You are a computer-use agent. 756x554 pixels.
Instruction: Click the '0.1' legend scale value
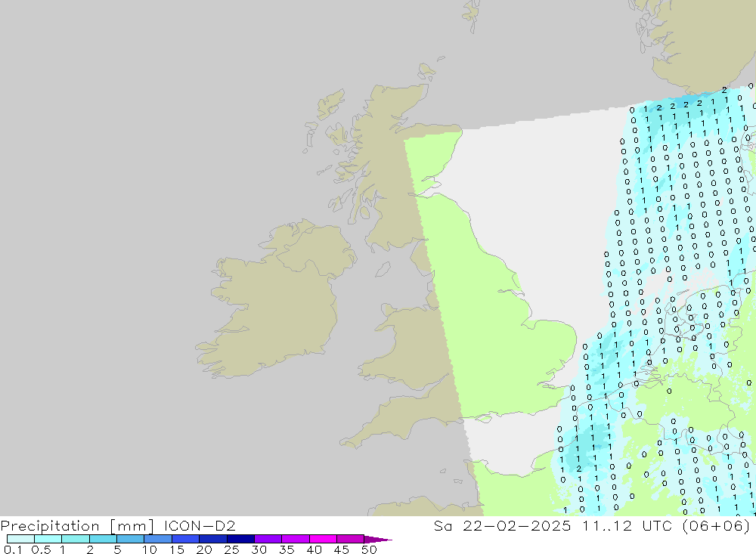pos(13,549)
